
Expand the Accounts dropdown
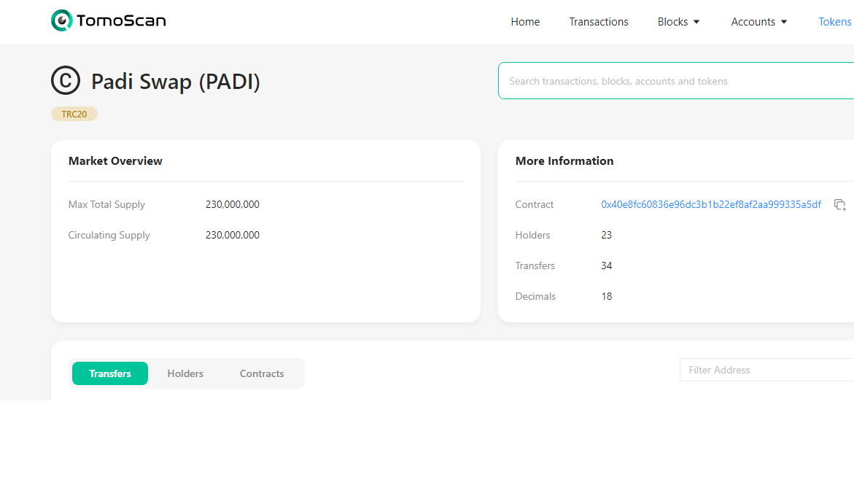759,22
